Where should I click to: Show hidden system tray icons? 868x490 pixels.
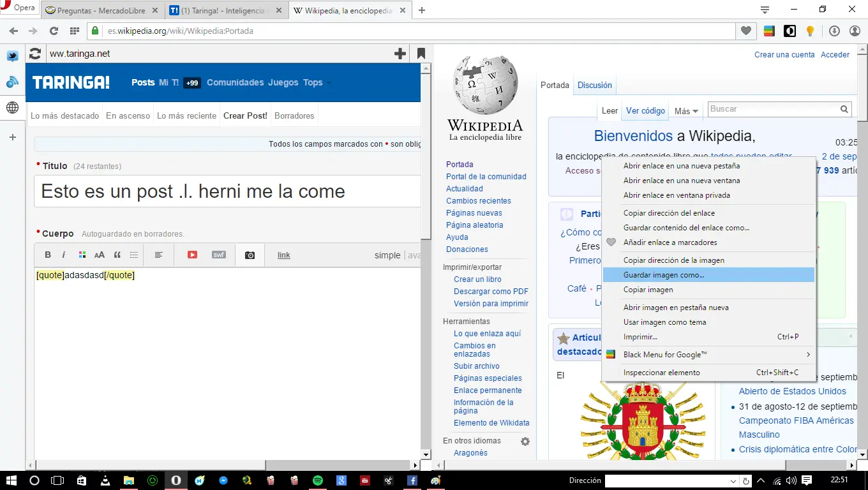click(x=761, y=480)
